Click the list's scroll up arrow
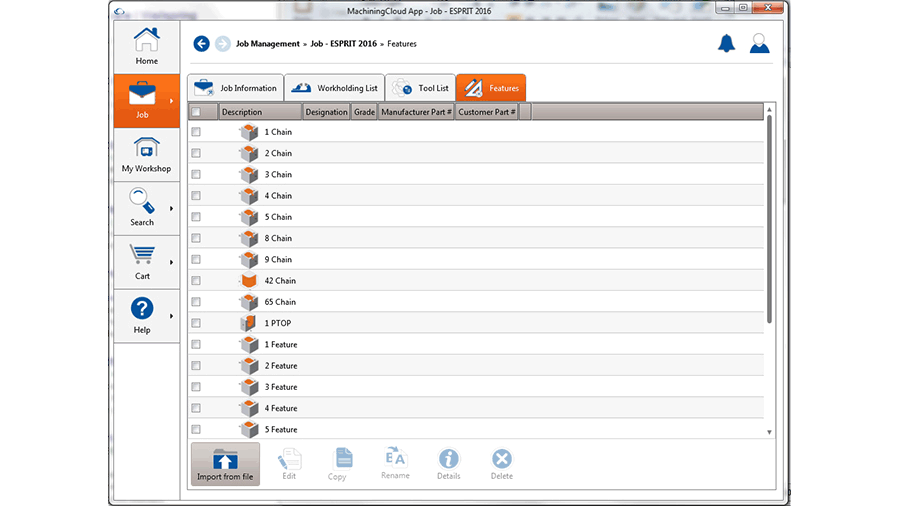This screenshot has width=900, height=506. [770, 109]
